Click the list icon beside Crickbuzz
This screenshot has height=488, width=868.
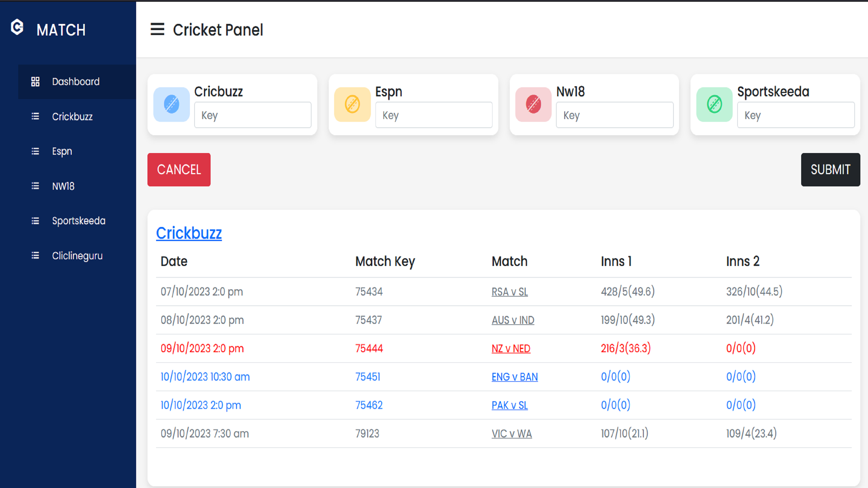point(35,117)
